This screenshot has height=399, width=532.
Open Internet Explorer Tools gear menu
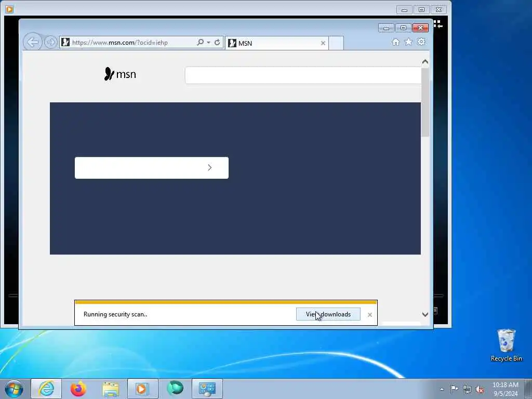(x=421, y=42)
